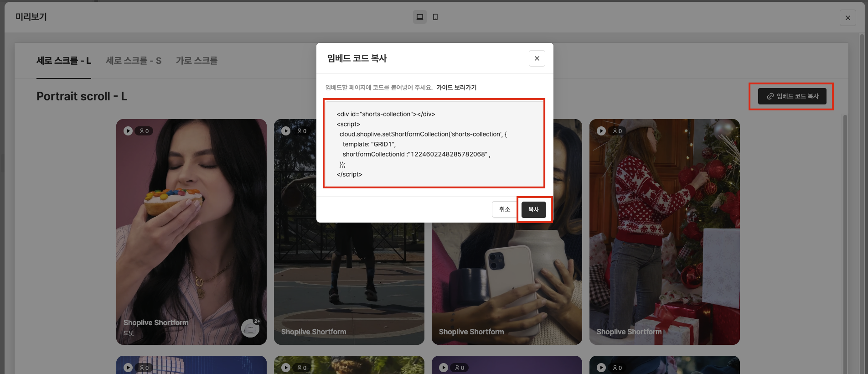Cancel the dialog with 취소
The height and width of the screenshot is (374, 868).
click(504, 209)
